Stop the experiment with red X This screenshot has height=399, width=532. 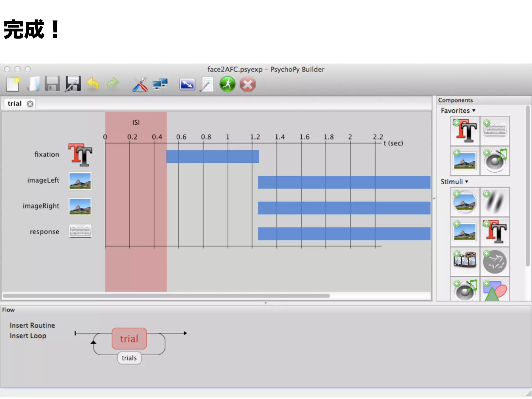click(x=248, y=84)
